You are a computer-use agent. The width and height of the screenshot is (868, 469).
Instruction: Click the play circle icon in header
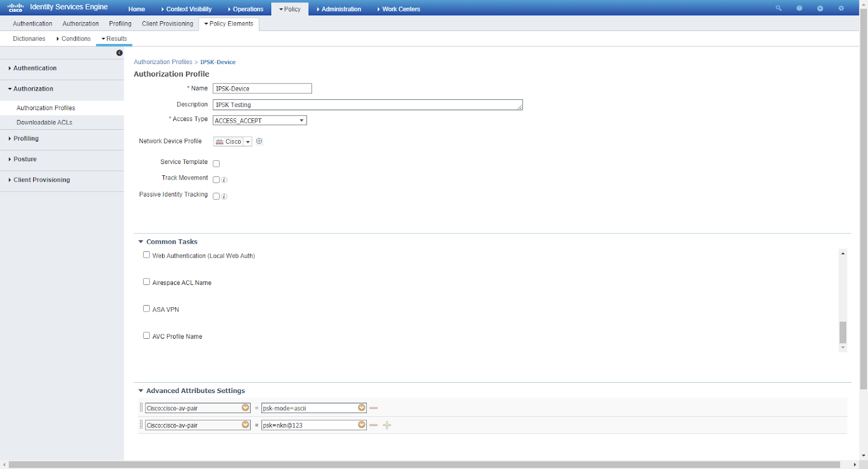coord(820,8)
